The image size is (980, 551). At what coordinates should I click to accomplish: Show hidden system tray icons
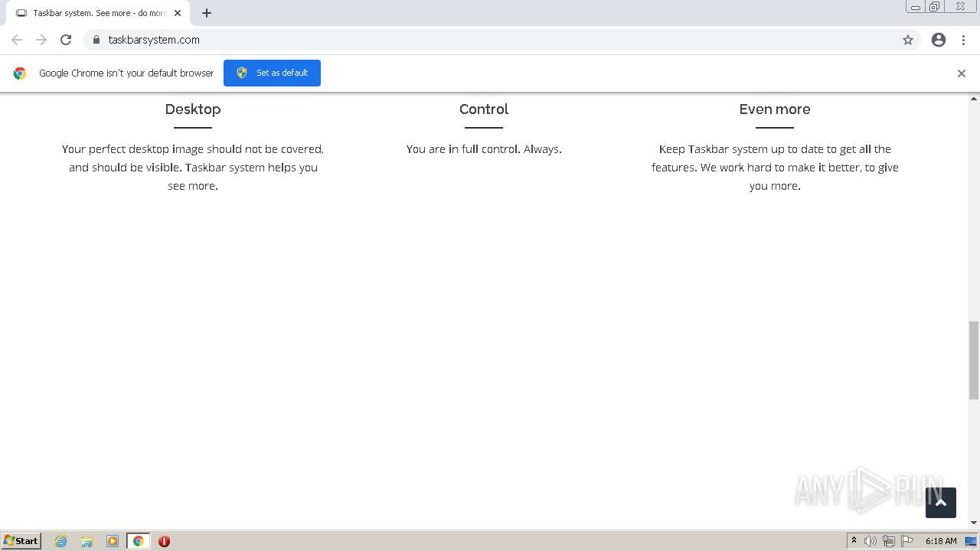pyautogui.click(x=854, y=541)
